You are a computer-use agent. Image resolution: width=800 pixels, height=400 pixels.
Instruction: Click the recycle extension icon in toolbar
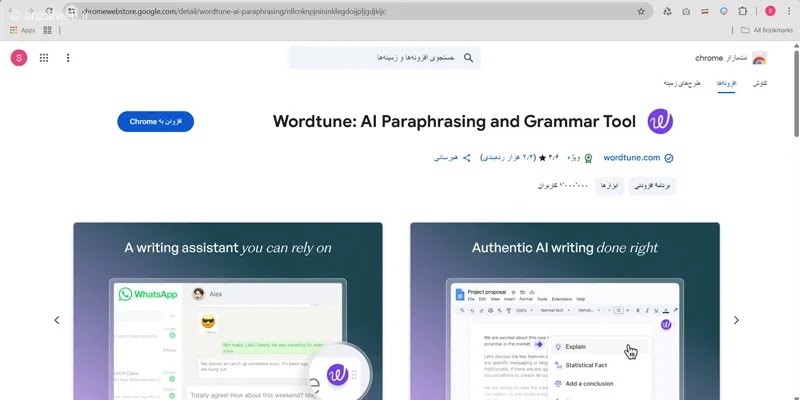coord(667,11)
